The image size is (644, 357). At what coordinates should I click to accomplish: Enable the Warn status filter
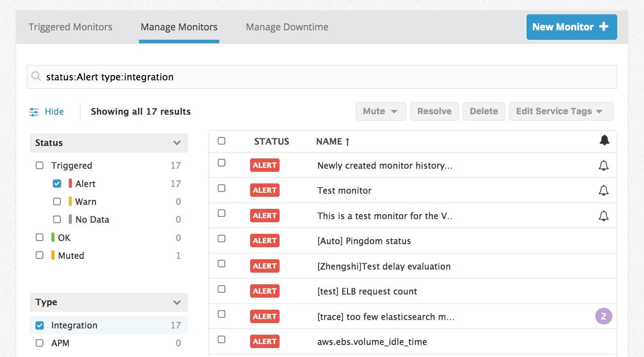tap(57, 201)
